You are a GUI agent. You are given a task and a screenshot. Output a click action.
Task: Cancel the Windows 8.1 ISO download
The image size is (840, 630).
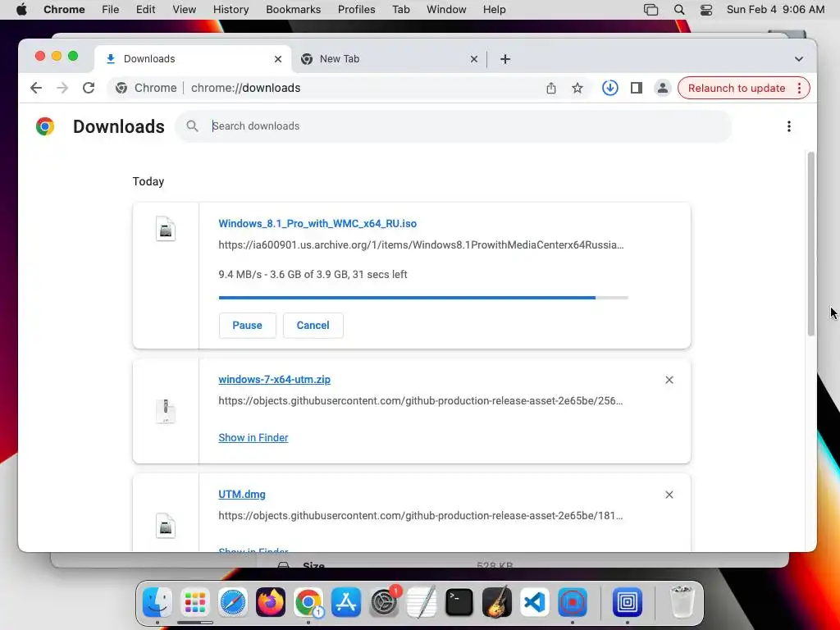click(313, 325)
